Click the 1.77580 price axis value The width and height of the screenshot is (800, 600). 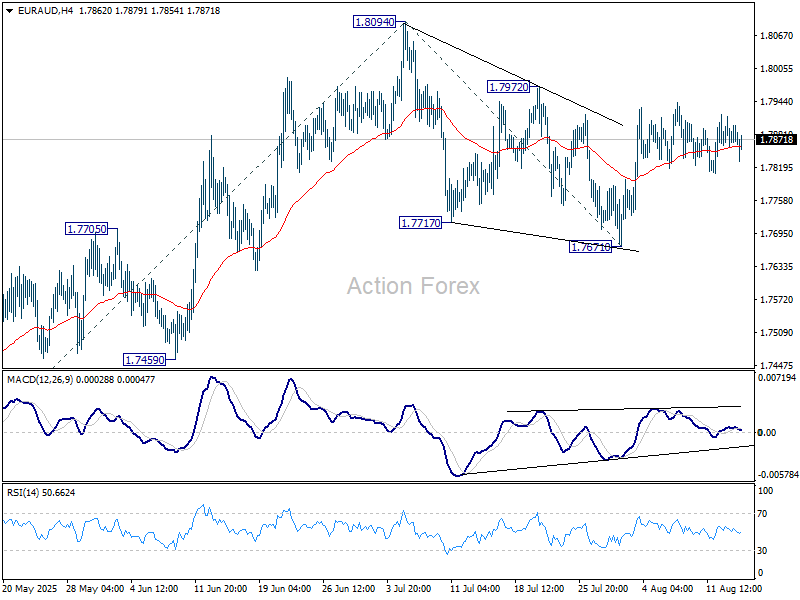(777, 201)
